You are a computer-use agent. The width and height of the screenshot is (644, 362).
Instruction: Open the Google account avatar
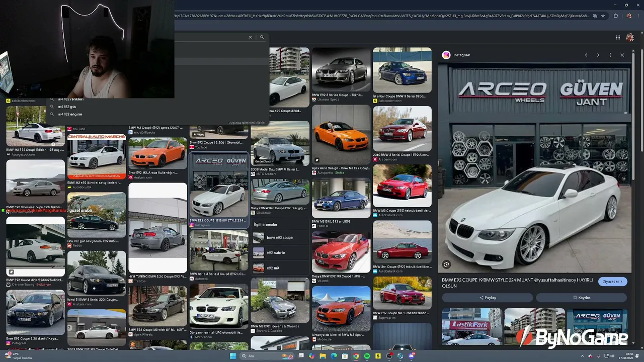(x=630, y=37)
